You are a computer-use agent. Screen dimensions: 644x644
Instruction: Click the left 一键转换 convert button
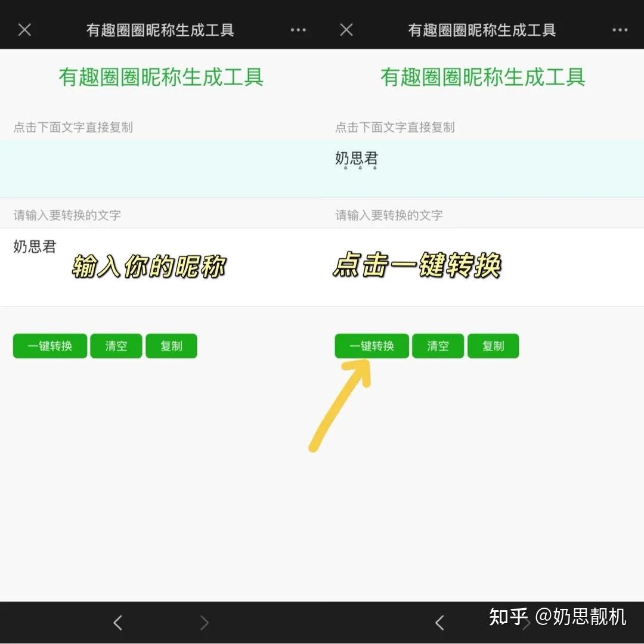pos(49,346)
